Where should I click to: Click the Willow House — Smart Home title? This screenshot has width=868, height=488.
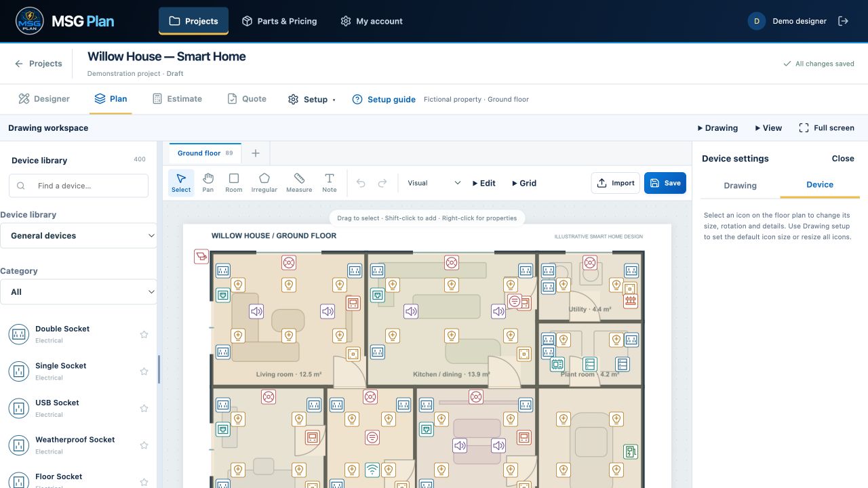(x=167, y=56)
